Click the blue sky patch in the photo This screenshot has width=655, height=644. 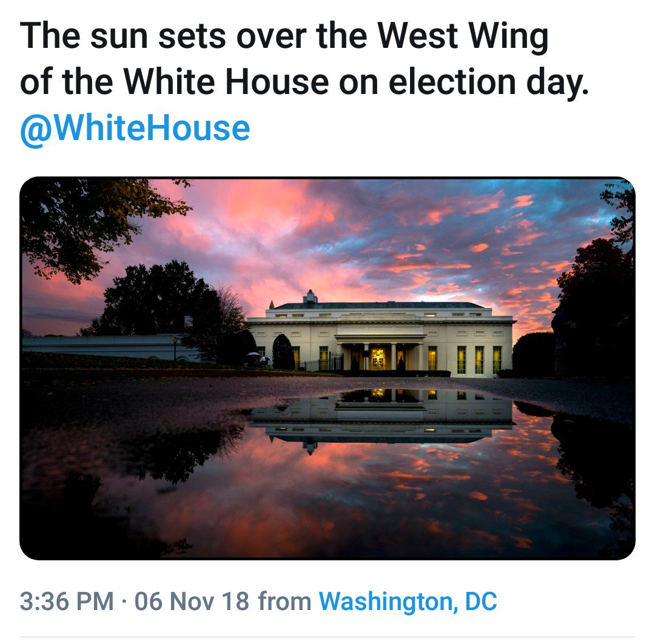tap(576, 218)
